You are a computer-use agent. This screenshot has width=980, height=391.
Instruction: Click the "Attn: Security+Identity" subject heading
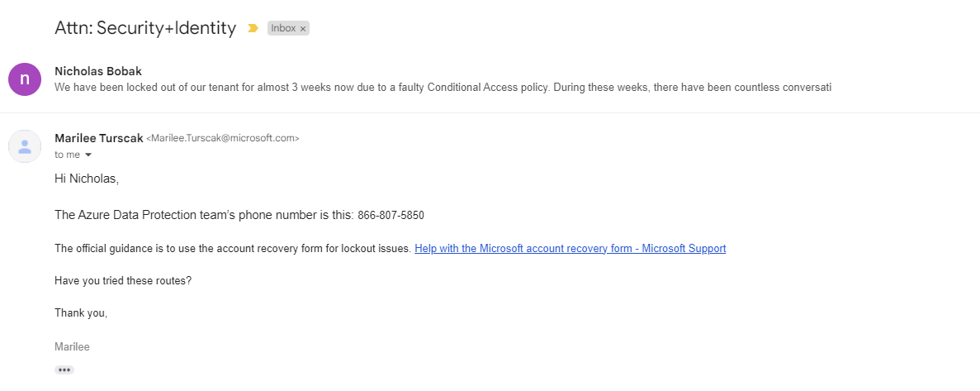(145, 28)
